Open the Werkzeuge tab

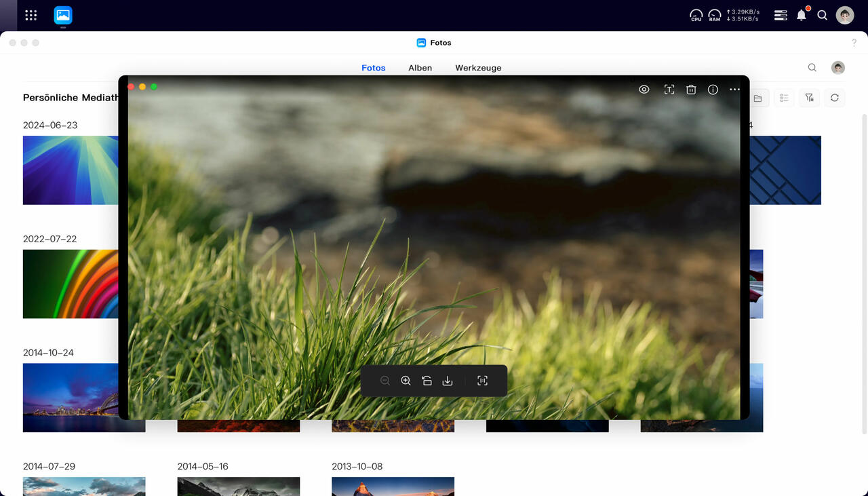[x=479, y=68]
